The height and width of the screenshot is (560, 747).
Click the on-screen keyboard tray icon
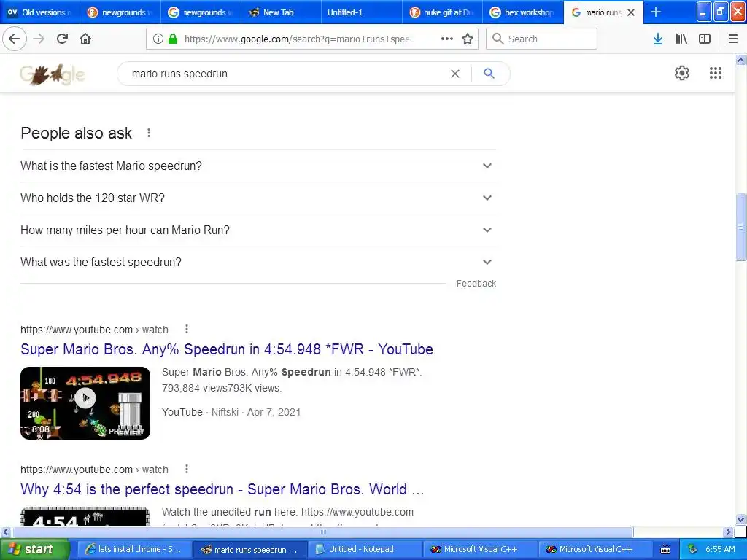coord(665,550)
